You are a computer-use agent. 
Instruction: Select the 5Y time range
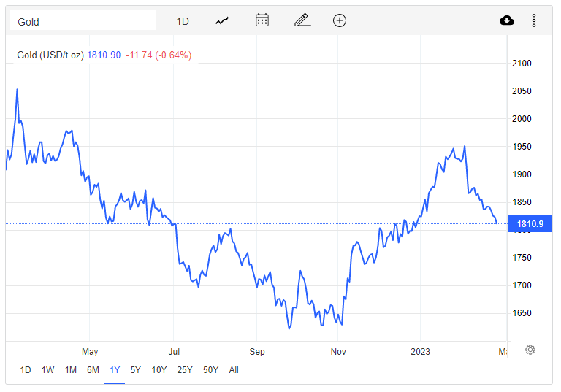coord(136,370)
